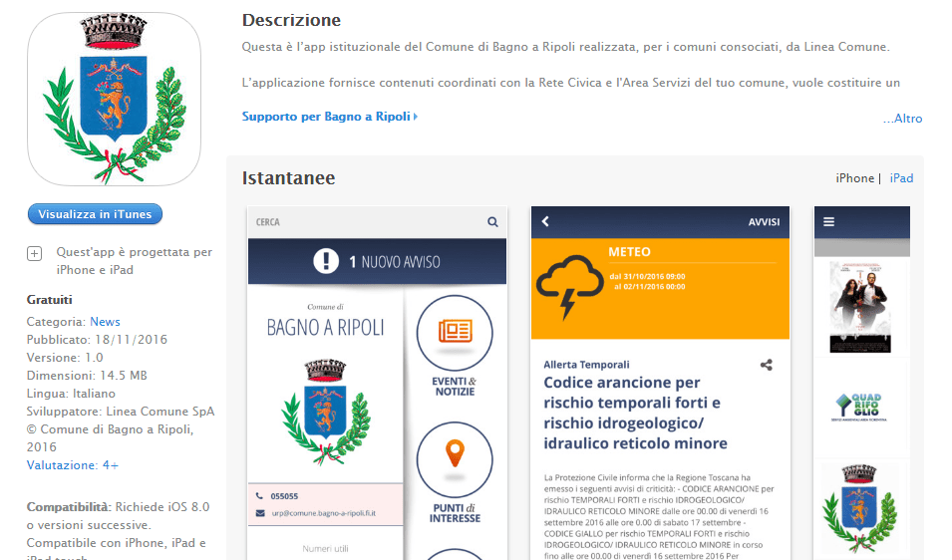Viewport: 952px width, 560px height.
Task: Click the Pubblicato: 18/11/2016 text
Action: [x=97, y=340]
